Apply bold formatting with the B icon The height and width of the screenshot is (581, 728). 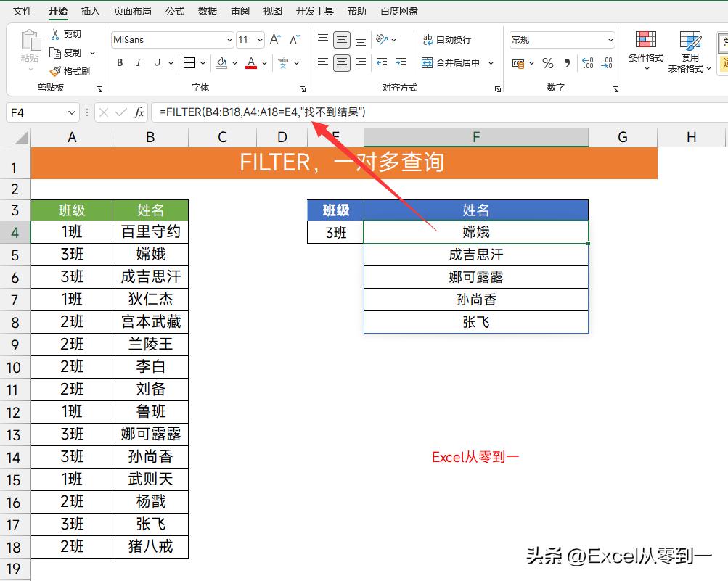pos(119,63)
